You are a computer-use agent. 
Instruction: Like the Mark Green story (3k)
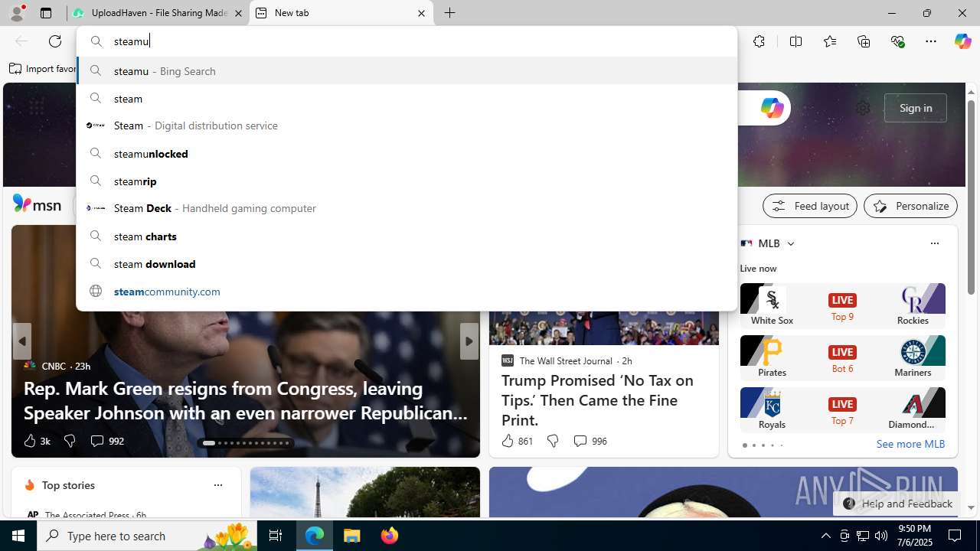[36, 441]
